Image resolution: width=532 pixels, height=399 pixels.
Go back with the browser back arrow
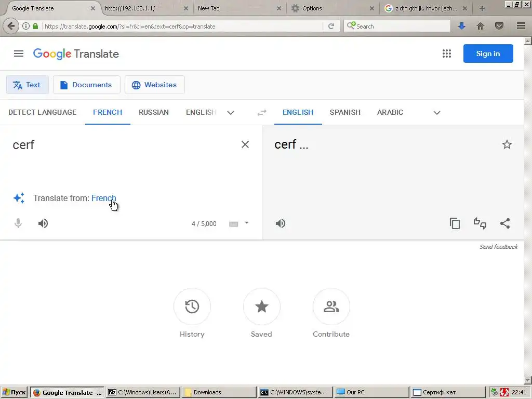coord(11,26)
